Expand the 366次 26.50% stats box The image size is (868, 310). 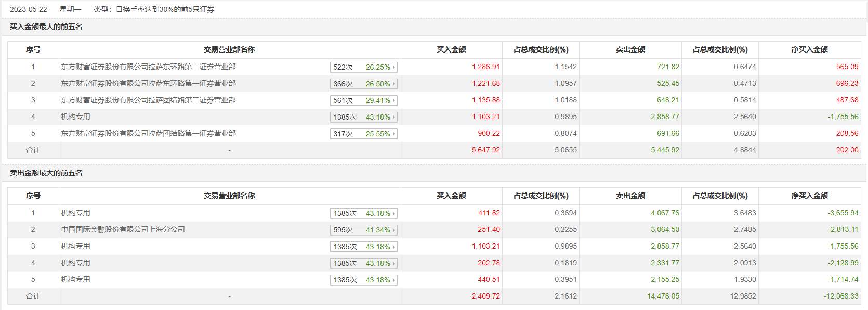point(394,84)
